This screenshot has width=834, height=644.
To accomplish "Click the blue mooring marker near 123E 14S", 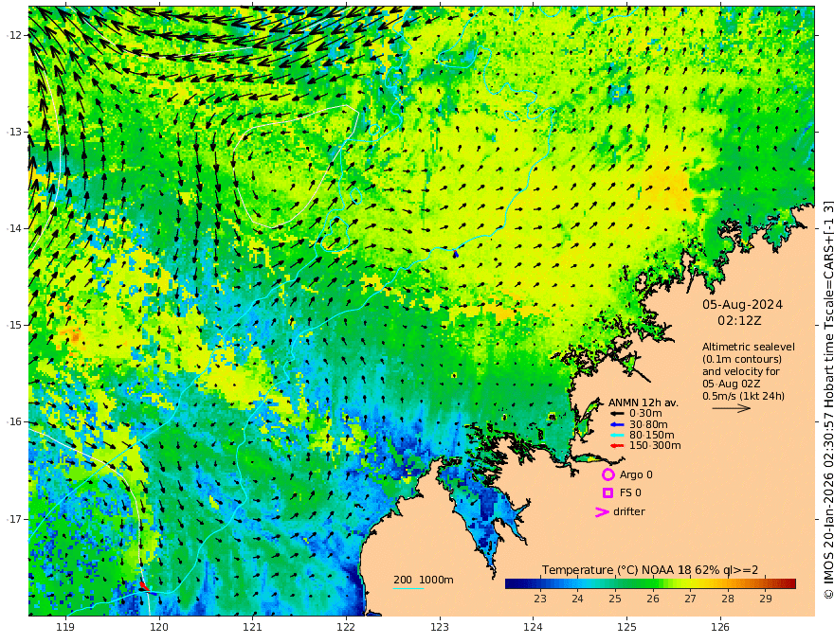I will click(456, 254).
